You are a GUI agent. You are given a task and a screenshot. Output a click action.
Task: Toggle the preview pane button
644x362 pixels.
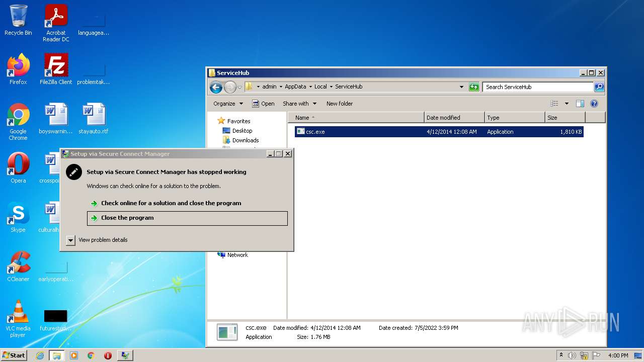[x=580, y=104]
